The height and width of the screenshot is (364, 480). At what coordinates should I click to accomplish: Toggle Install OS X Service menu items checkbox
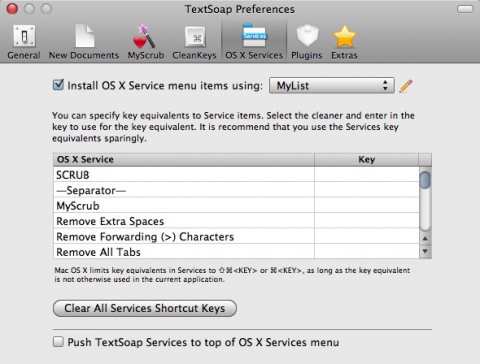(58, 85)
